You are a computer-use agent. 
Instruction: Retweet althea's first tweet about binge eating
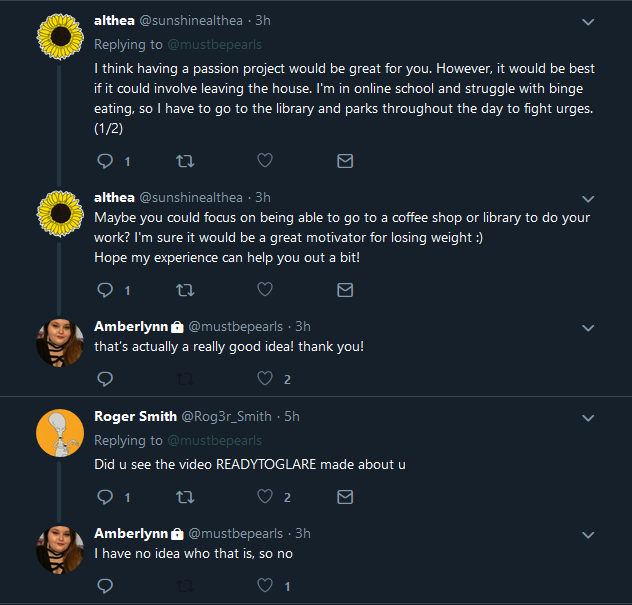point(185,161)
